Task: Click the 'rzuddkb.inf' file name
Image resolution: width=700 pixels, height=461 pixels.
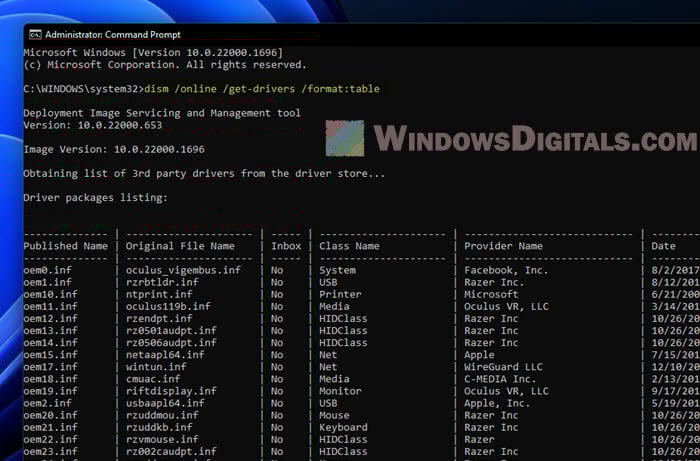Action: click(159, 427)
